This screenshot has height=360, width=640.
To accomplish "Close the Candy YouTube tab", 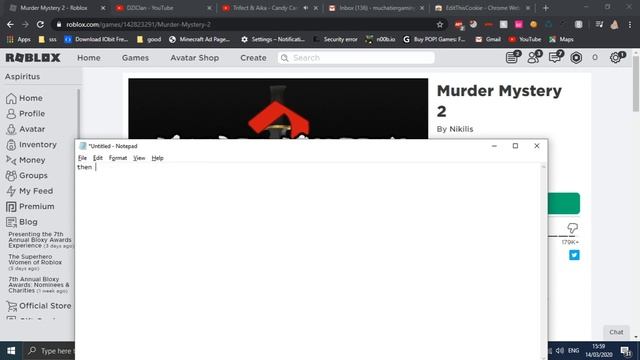I will tap(316, 8).
